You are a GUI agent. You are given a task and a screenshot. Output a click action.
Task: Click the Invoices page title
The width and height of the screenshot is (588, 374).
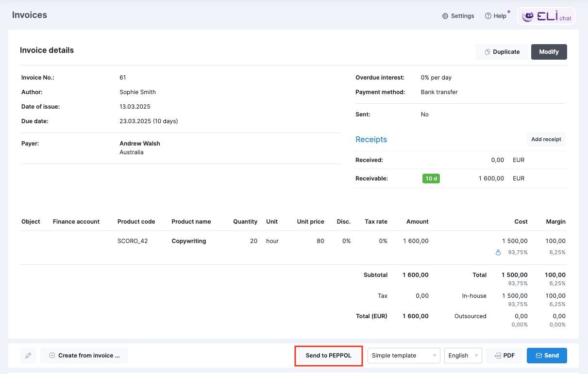pyautogui.click(x=30, y=15)
